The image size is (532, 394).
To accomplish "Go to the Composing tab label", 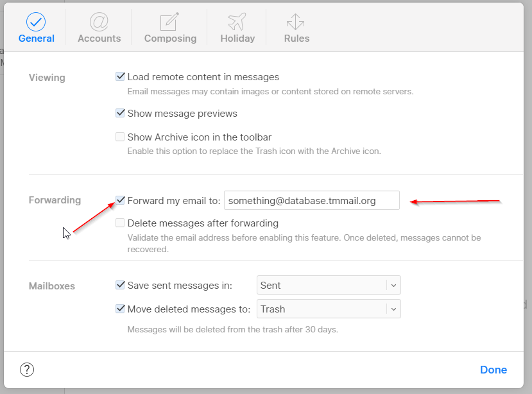I will click(170, 39).
